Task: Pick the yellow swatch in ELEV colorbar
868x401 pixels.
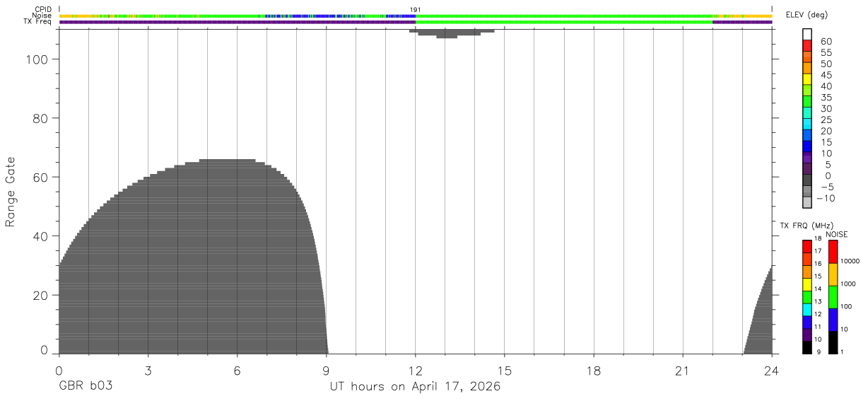Action: 807,79
